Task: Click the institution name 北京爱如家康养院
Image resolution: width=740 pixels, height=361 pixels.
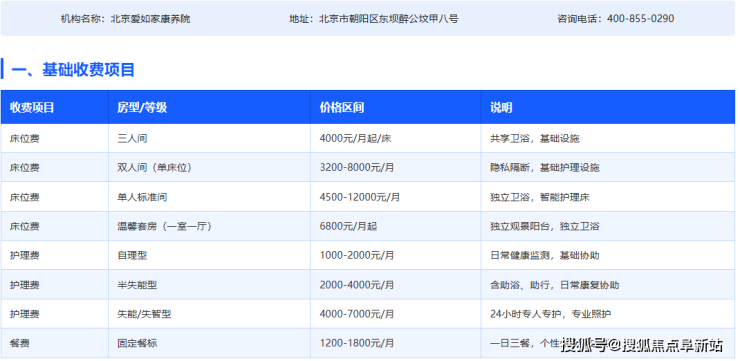Action: (x=150, y=19)
